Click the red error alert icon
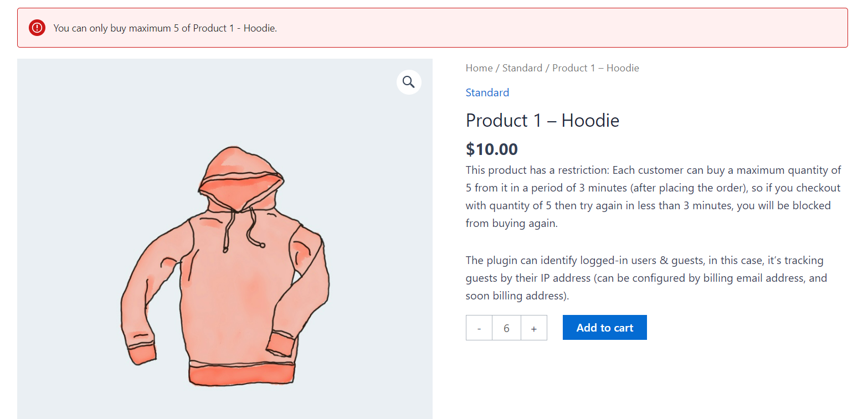Image resolution: width=868 pixels, height=419 pixels. coord(37,27)
